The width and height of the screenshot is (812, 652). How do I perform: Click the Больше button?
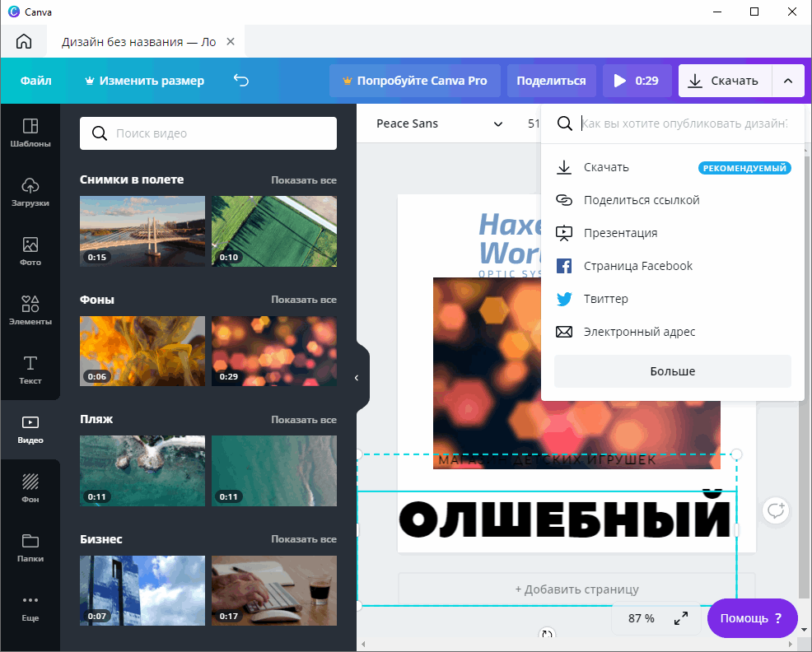[x=673, y=371]
